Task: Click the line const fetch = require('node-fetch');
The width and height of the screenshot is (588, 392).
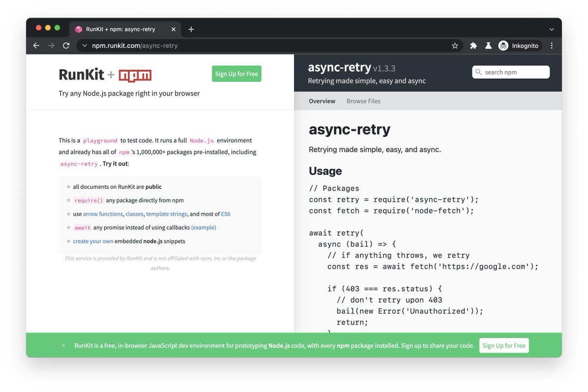Action: pyautogui.click(x=392, y=211)
